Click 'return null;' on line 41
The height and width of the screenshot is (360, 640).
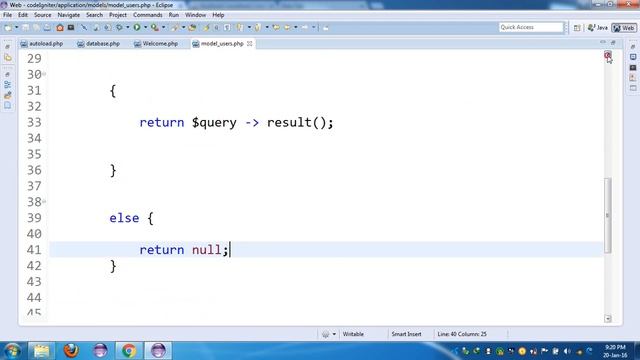[x=184, y=250]
